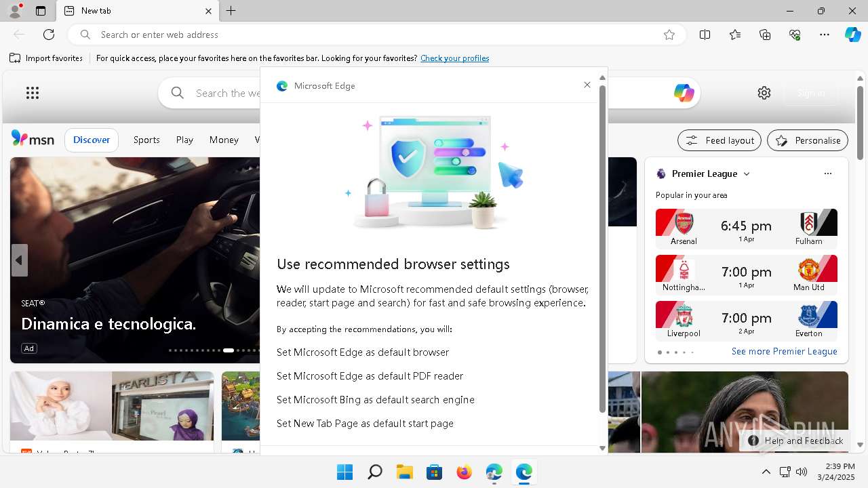Go to previous carousel slide
Viewport: 868px width, 488px height.
(19, 260)
